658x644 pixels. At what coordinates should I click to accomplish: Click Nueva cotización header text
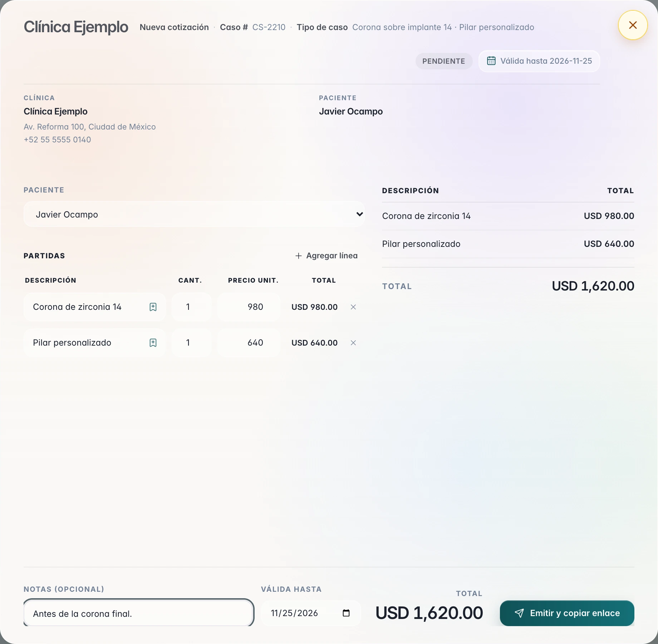coord(174,27)
